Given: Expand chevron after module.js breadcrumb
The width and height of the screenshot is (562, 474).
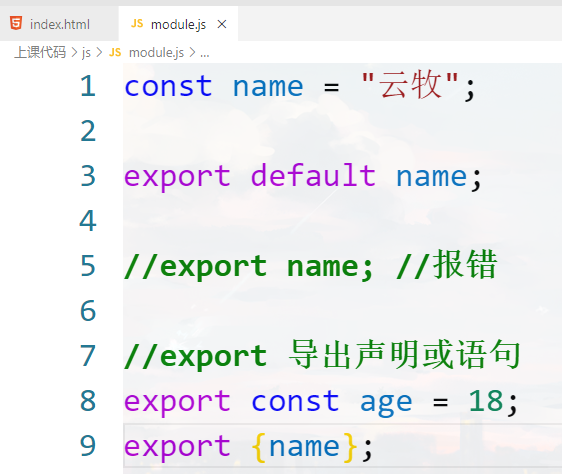Looking at the screenshot, I should [192, 53].
